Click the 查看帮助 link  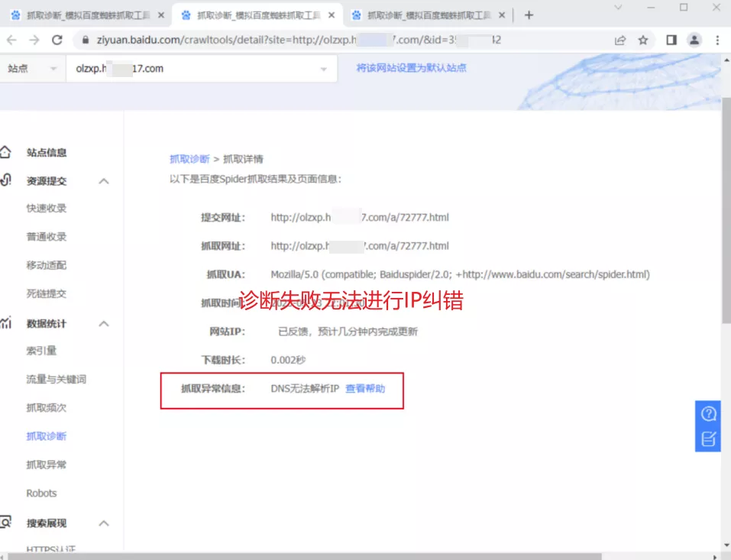click(365, 388)
